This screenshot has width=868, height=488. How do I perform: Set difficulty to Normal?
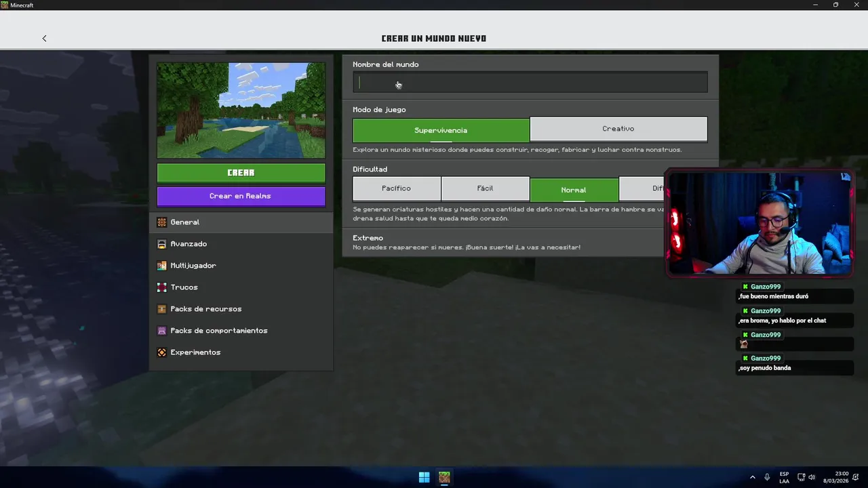click(574, 190)
